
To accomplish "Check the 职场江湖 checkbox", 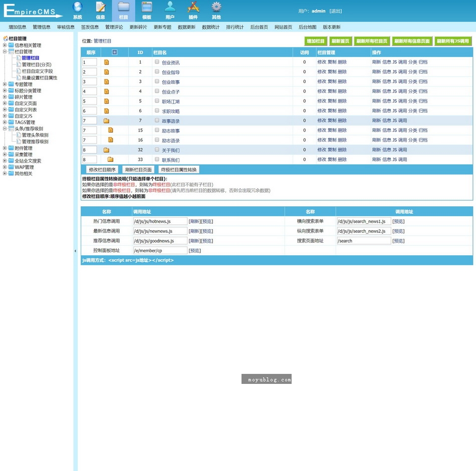I will (157, 101).
